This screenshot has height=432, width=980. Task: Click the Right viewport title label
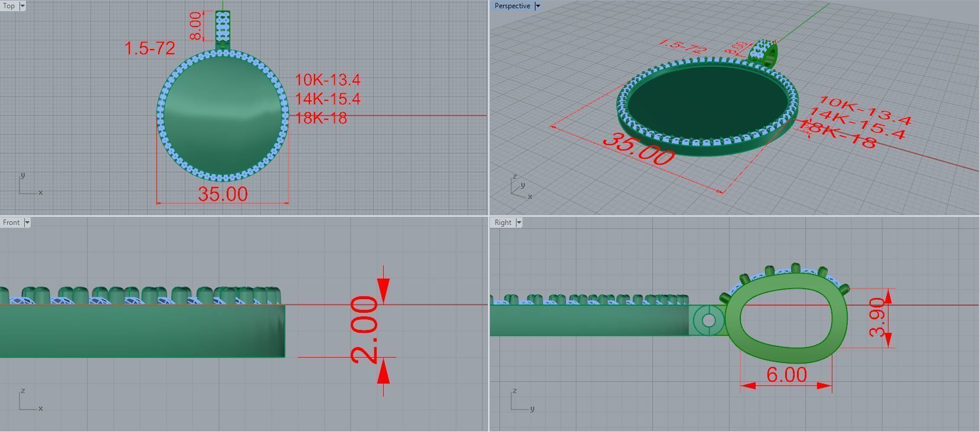tap(503, 222)
